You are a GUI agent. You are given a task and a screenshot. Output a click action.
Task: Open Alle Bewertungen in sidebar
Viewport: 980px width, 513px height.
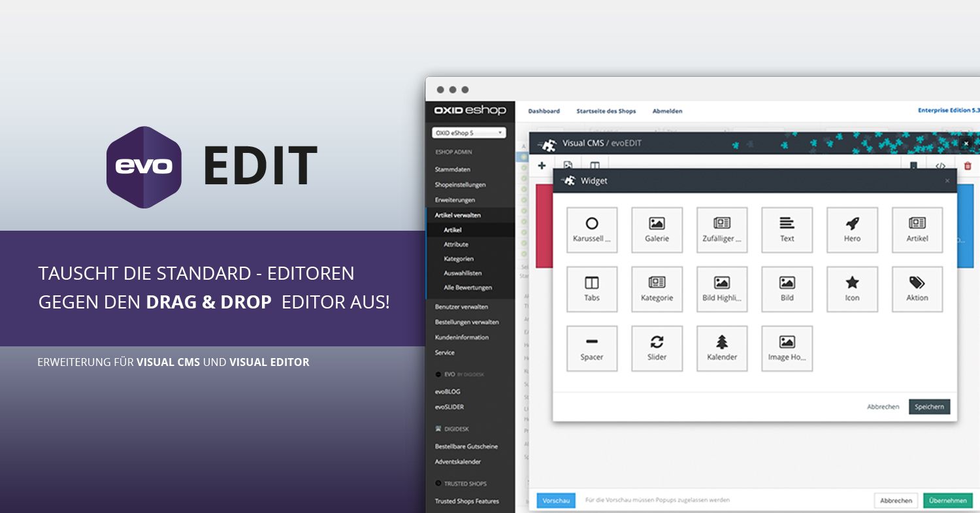(468, 288)
